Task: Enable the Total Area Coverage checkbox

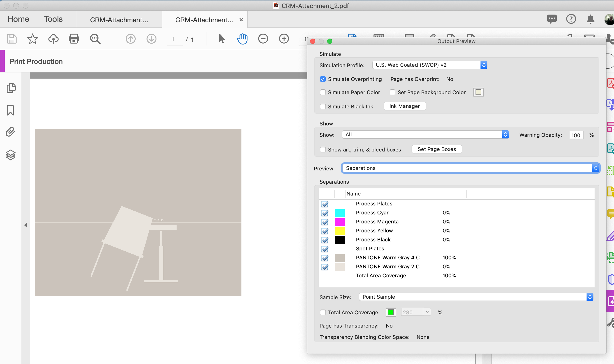Action: click(323, 312)
